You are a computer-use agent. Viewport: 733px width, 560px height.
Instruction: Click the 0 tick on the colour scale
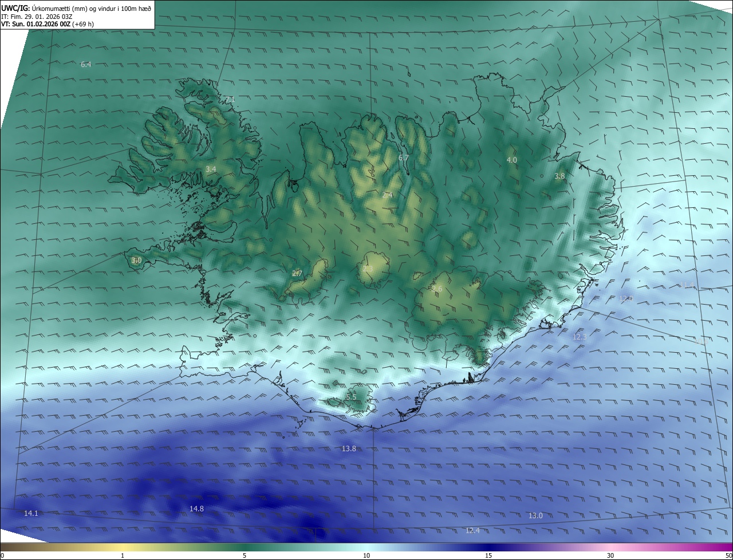tap(2, 555)
